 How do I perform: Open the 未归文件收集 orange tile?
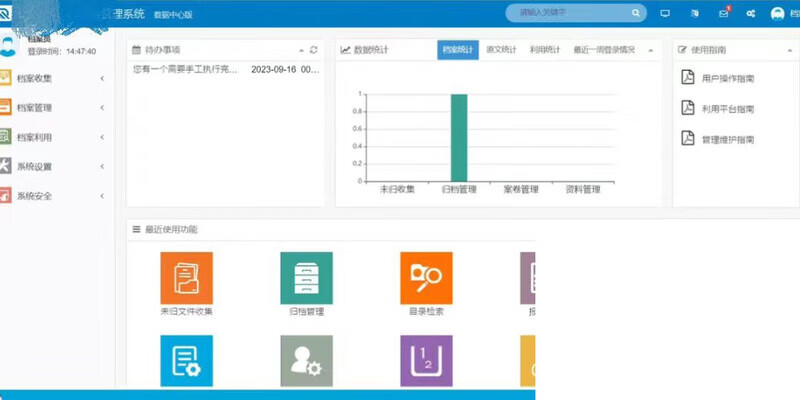pyautogui.click(x=186, y=278)
